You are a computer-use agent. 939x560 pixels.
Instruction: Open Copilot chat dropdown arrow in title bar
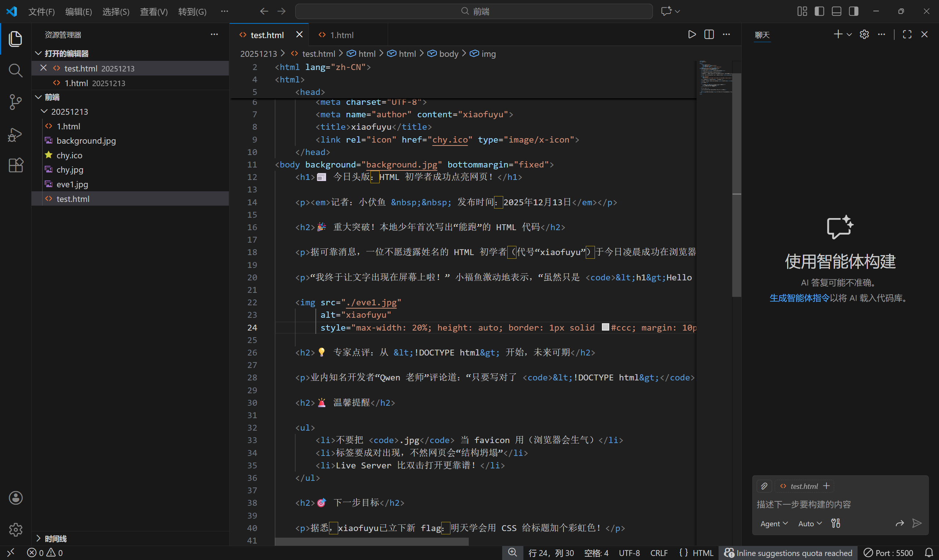coord(678,11)
